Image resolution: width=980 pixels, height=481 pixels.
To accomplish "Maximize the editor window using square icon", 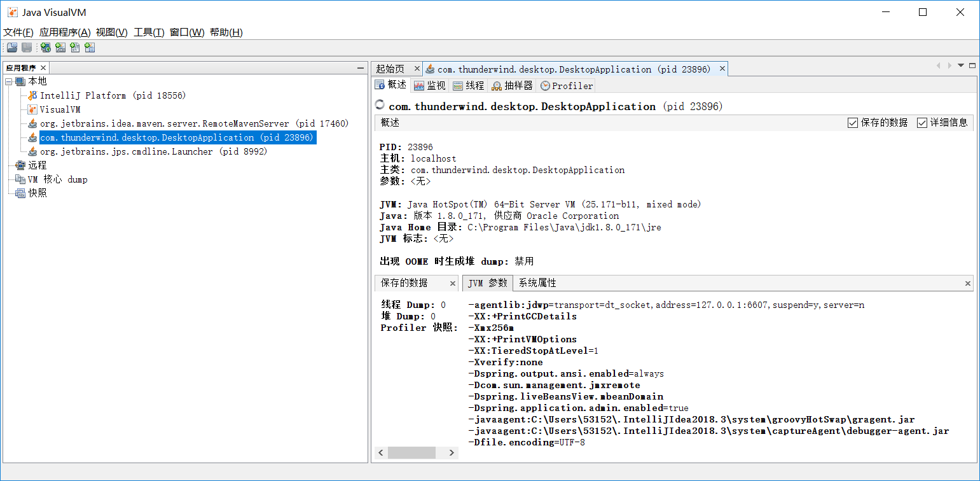I will pos(972,65).
